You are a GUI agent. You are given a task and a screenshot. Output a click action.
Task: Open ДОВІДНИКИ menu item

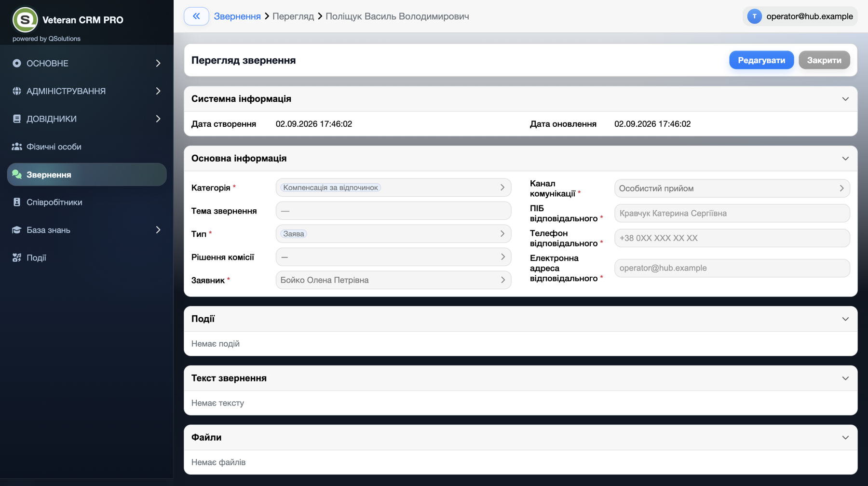pyautogui.click(x=87, y=119)
